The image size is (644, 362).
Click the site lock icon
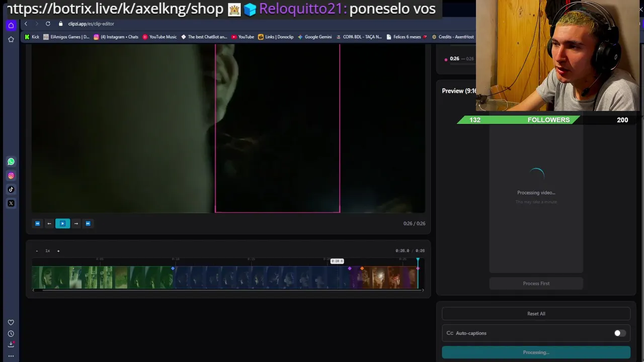pyautogui.click(x=61, y=24)
